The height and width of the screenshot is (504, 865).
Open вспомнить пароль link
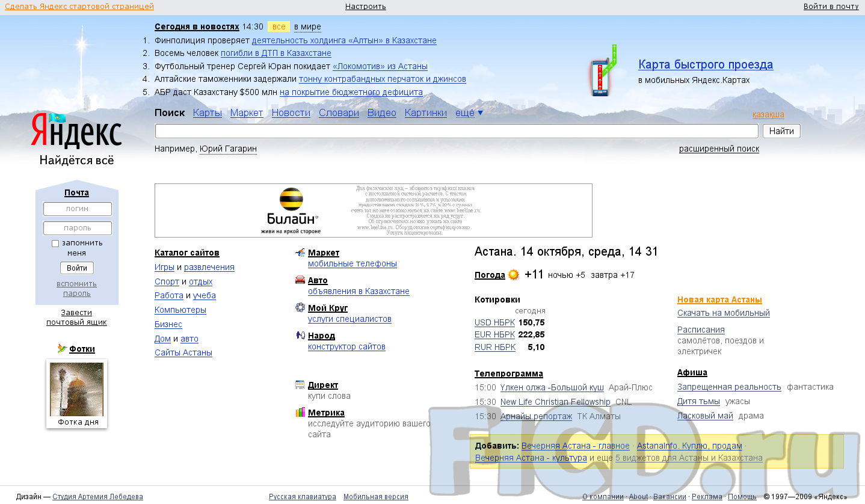pos(77,289)
